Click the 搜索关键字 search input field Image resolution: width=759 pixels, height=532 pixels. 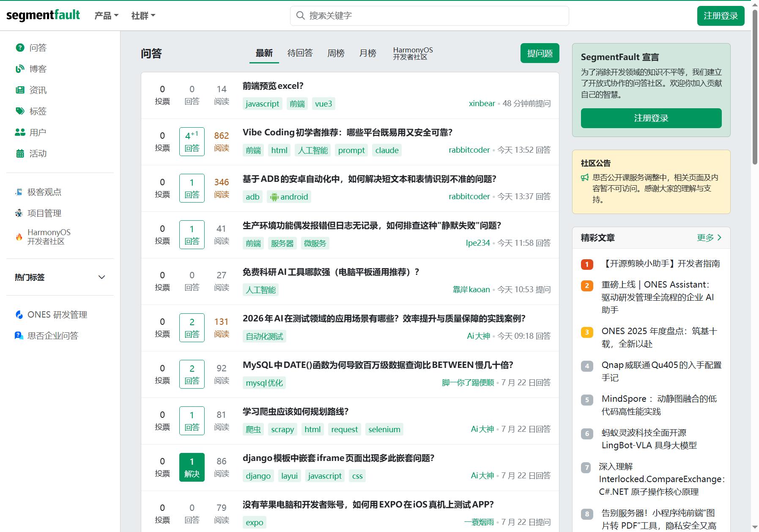point(429,16)
